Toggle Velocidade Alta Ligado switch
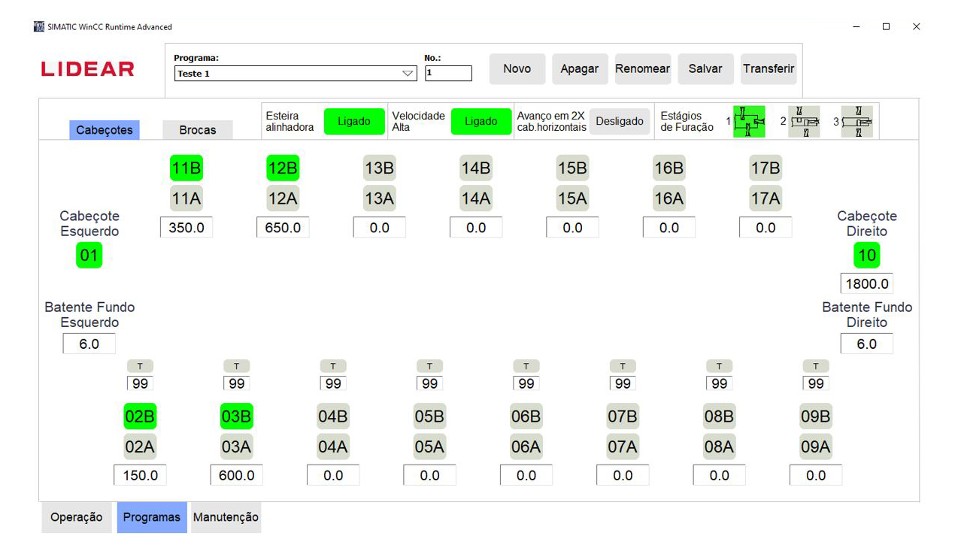 [480, 122]
